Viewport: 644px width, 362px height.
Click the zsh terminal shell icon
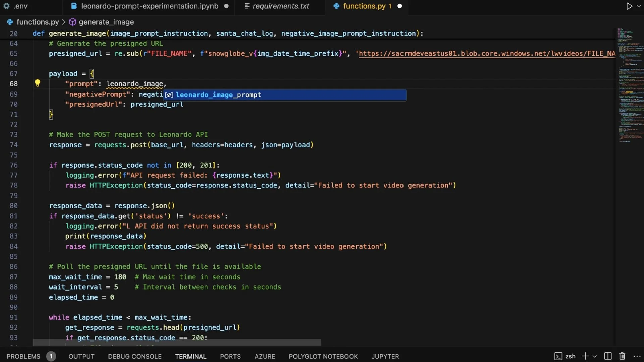pyautogui.click(x=558, y=356)
